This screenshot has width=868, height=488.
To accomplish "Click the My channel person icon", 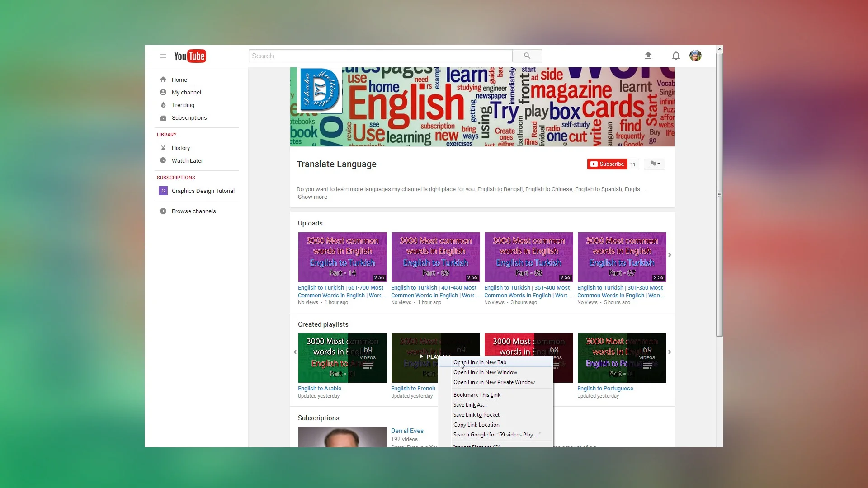I will pyautogui.click(x=163, y=92).
